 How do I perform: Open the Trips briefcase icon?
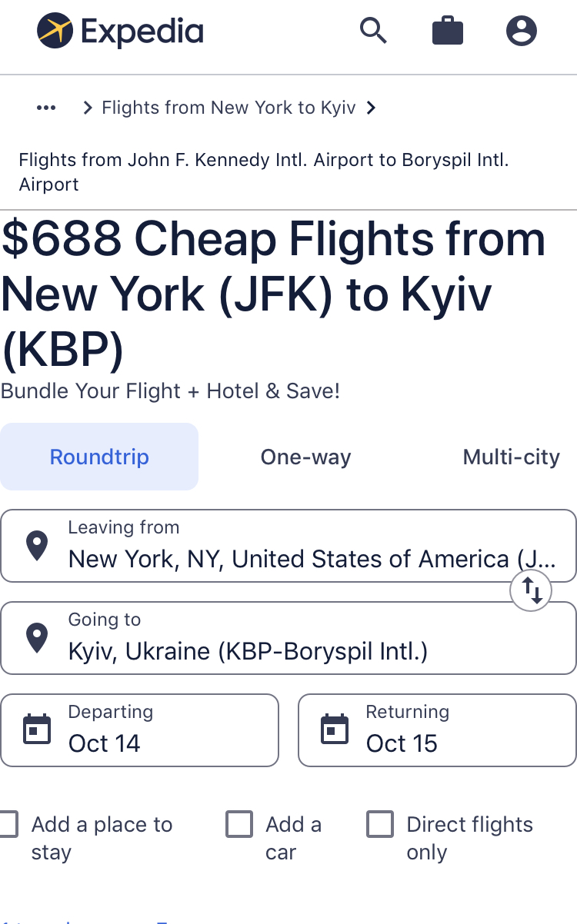(448, 32)
